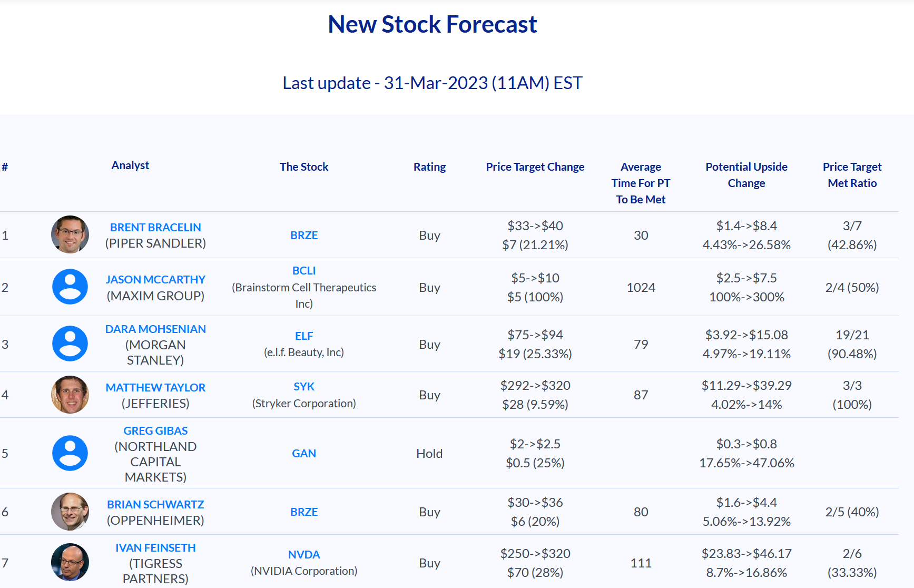The height and width of the screenshot is (588, 914).
Task: Open the BCLI stock ticker link
Action: click(x=304, y=270)
